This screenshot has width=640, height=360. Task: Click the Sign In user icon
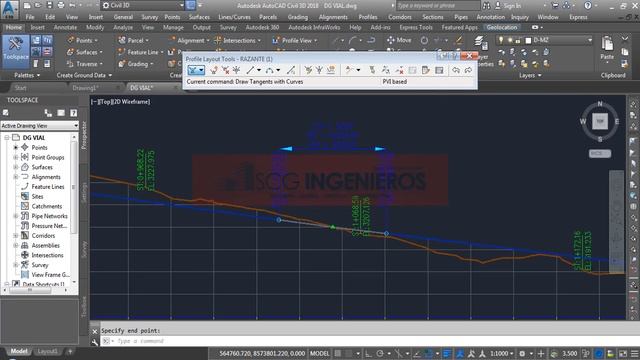click(x=498, y=6)
